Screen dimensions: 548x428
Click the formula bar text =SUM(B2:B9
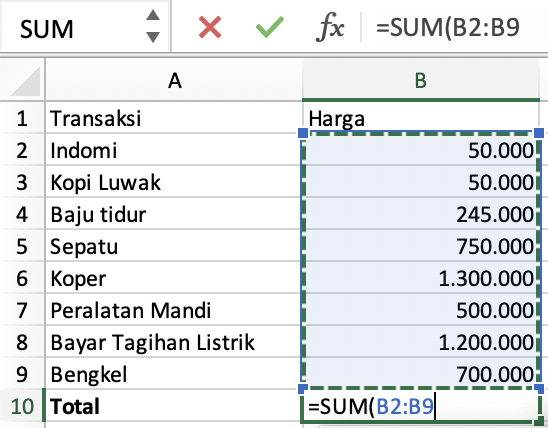[448, 27]
